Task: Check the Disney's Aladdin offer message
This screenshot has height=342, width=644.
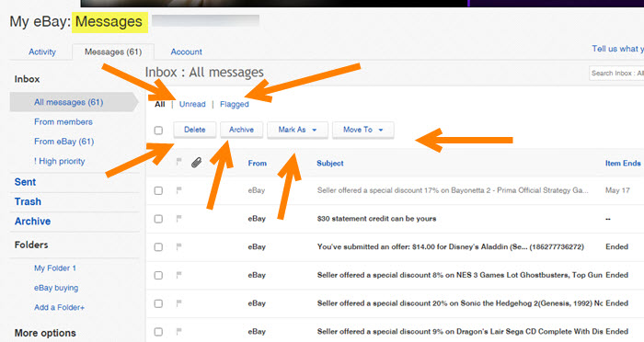Action: [158, 246]
